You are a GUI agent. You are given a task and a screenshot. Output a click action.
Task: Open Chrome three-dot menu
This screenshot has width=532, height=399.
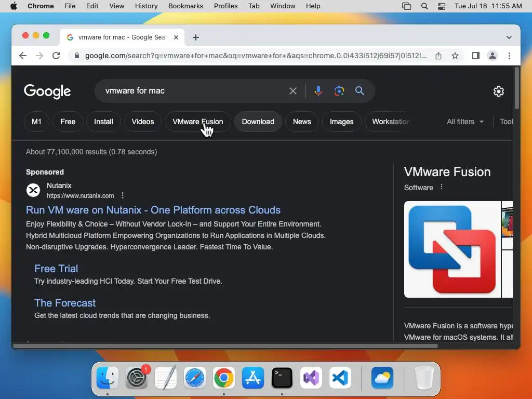point(509,56)
